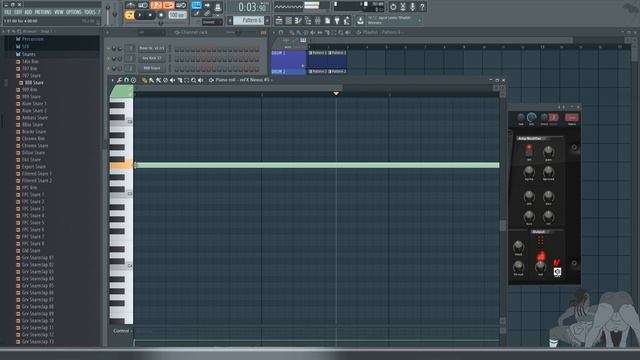Image resolution: width=640 pixels, height=360 pixels.
Task: Open the VIEW menu
Action: (59, 12)
